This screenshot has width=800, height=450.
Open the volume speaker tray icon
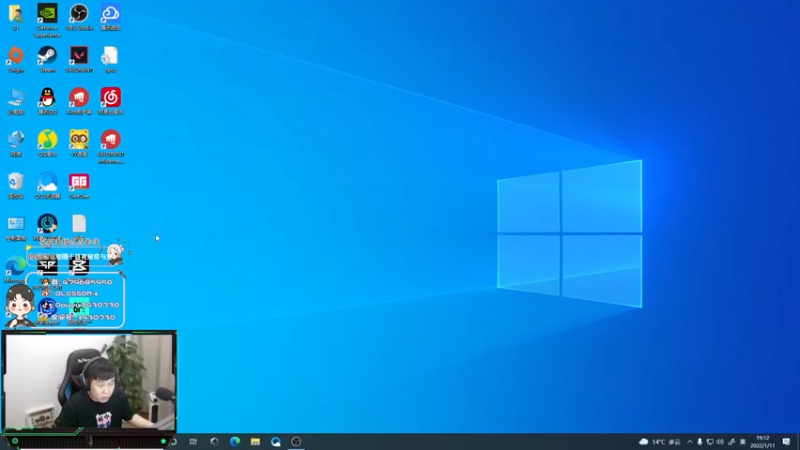point(720,442)
